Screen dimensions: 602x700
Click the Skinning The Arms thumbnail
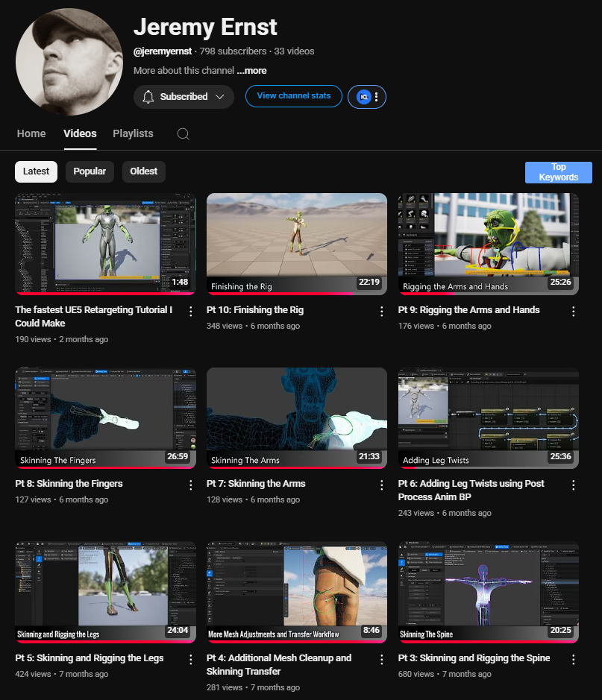tap(297, 418)
